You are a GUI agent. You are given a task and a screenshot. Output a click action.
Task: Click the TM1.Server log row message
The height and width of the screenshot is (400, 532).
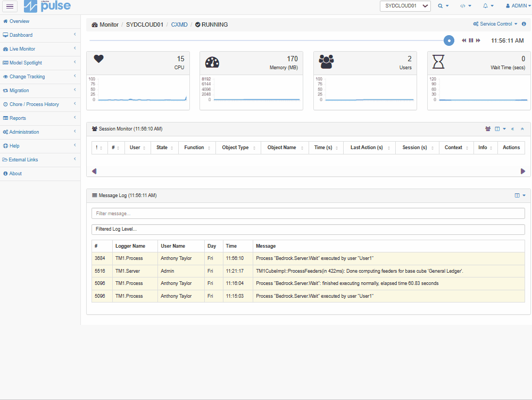point(360,271)
